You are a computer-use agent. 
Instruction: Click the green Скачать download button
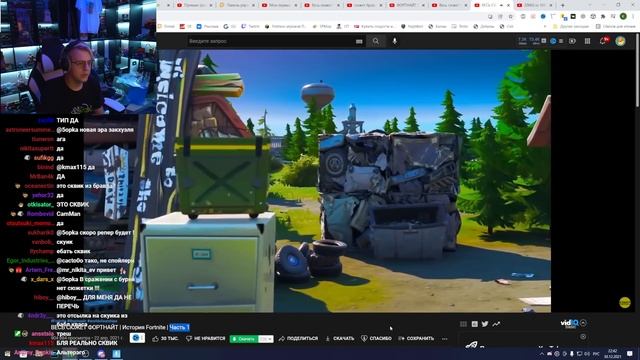point(244,339)
